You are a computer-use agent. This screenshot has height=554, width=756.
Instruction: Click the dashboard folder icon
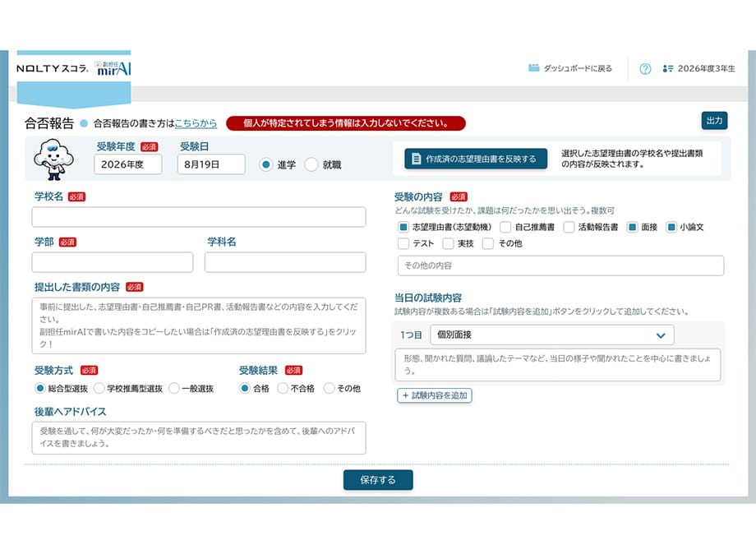coord(533,68)
